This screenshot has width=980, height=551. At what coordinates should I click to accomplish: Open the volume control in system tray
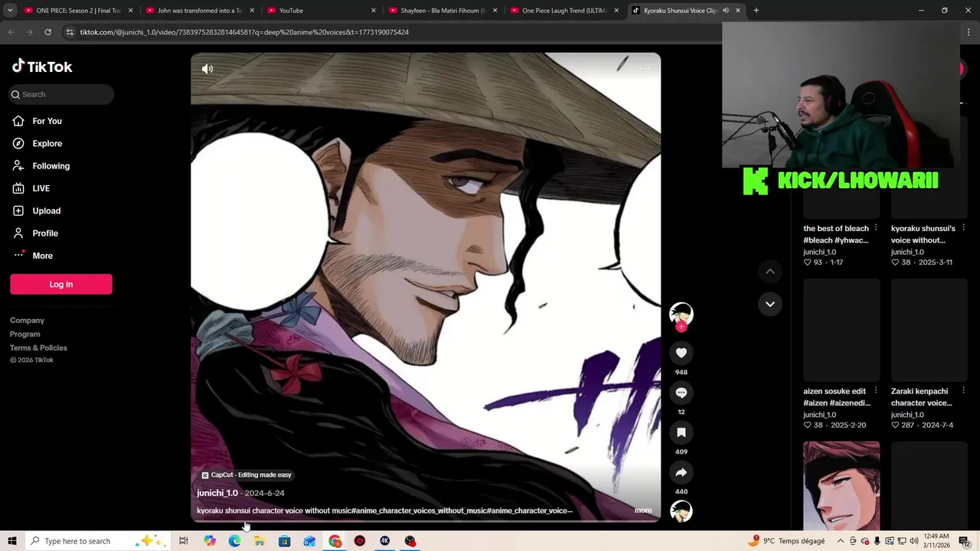(913, 541)
